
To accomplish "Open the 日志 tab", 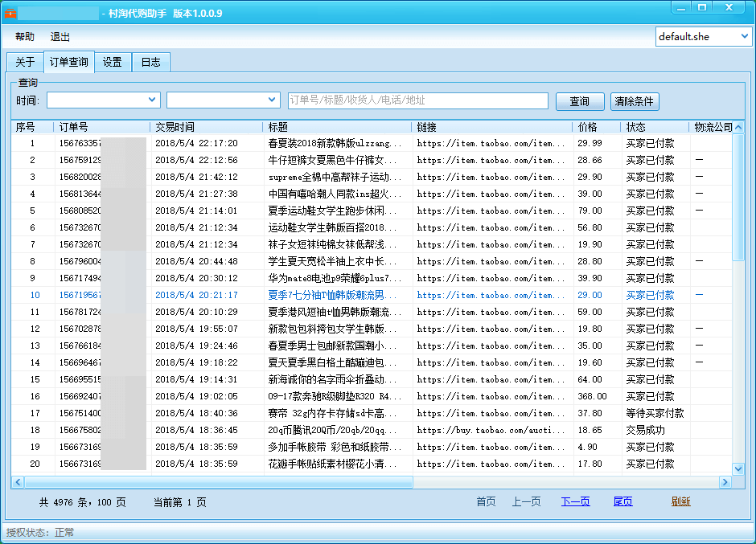I will tap(150, 63).
